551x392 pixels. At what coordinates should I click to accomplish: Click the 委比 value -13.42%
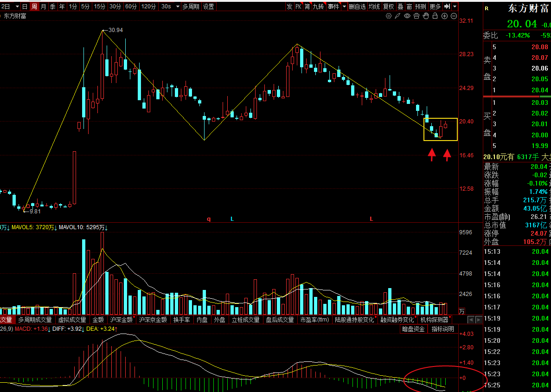518,36
